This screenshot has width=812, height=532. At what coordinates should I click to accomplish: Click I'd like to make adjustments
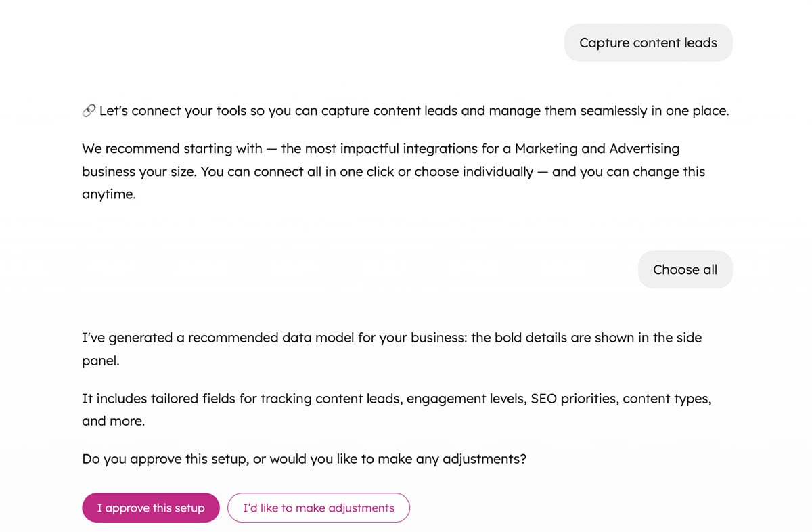coord(319,508)
